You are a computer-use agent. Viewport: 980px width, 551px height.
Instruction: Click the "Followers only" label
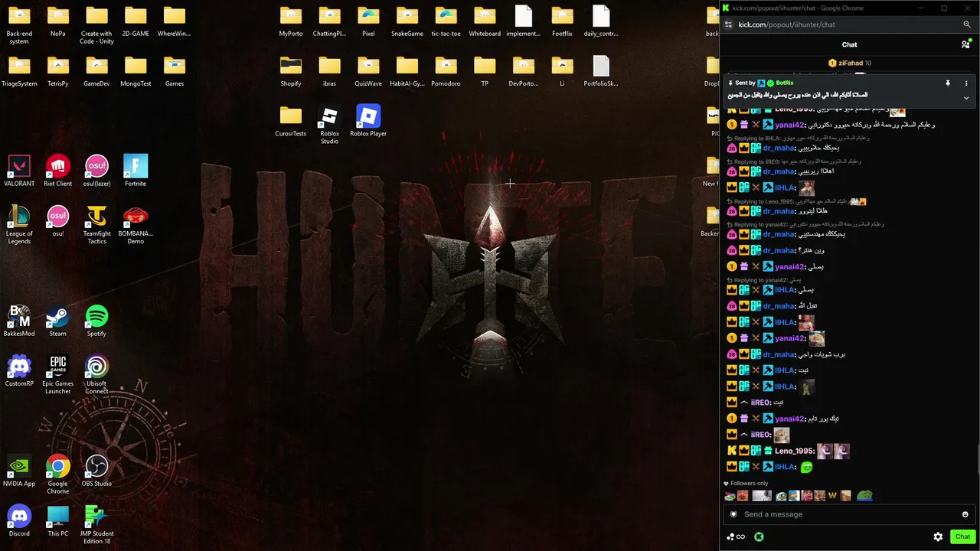[749, 483]
